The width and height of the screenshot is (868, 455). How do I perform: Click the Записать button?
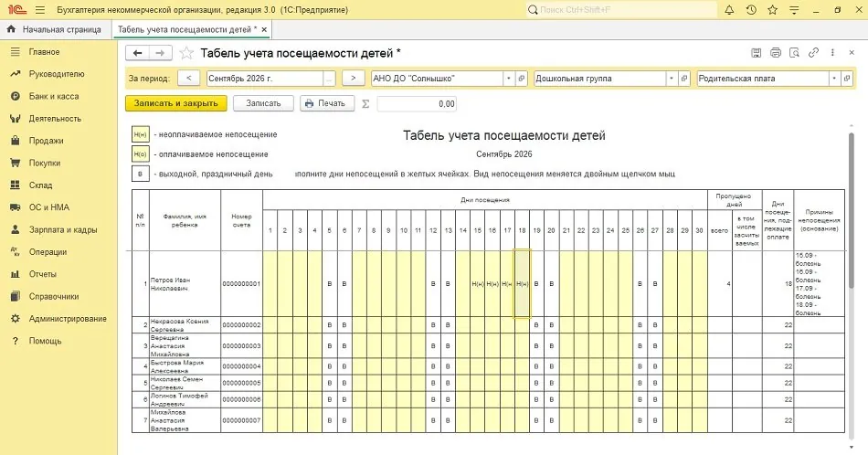(263, 103)
